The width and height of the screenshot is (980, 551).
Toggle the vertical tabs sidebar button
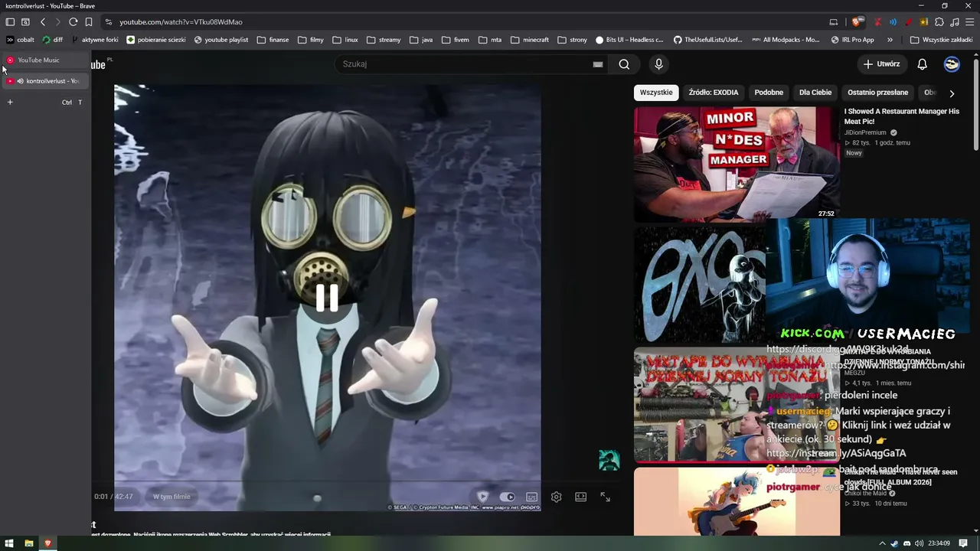[x=10, y=22]
